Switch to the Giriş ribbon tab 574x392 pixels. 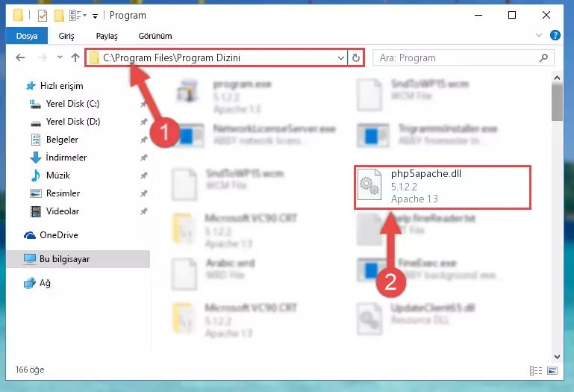[66, 36]
